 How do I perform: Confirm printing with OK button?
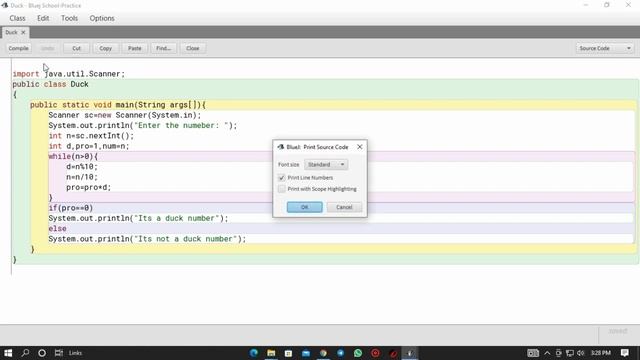tap(304, 207)
